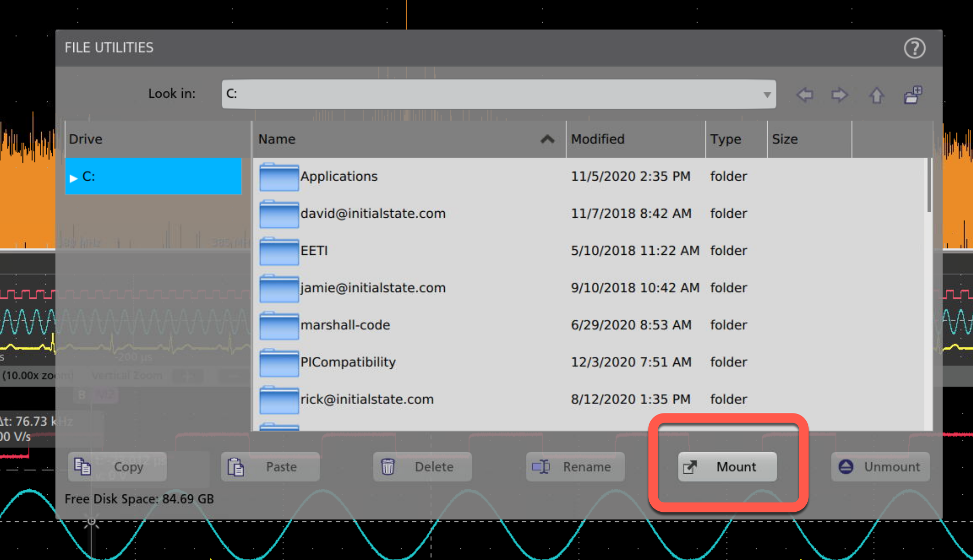Click the EETI folder name
This screenshot has height=560, width=973.
[314, 250]
